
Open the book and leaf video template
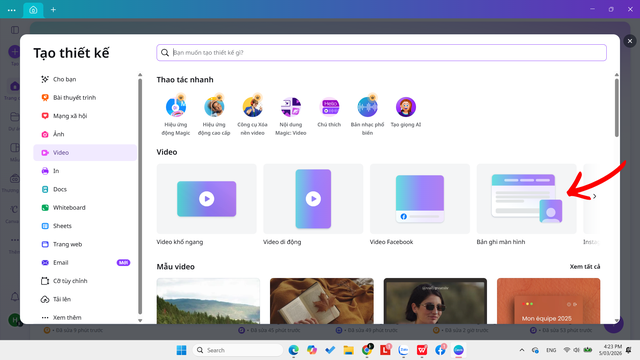coord(322,301)
